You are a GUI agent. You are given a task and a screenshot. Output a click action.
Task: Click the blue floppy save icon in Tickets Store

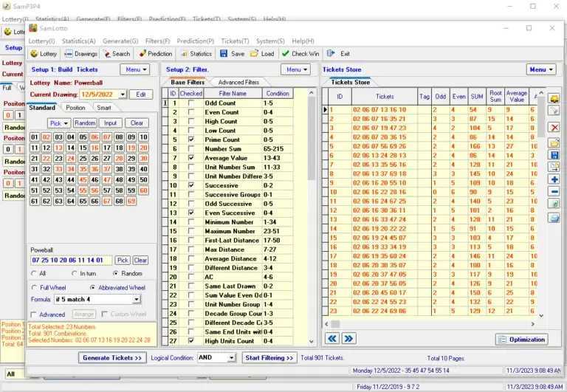pyautogui.click(x=554, y=155)
